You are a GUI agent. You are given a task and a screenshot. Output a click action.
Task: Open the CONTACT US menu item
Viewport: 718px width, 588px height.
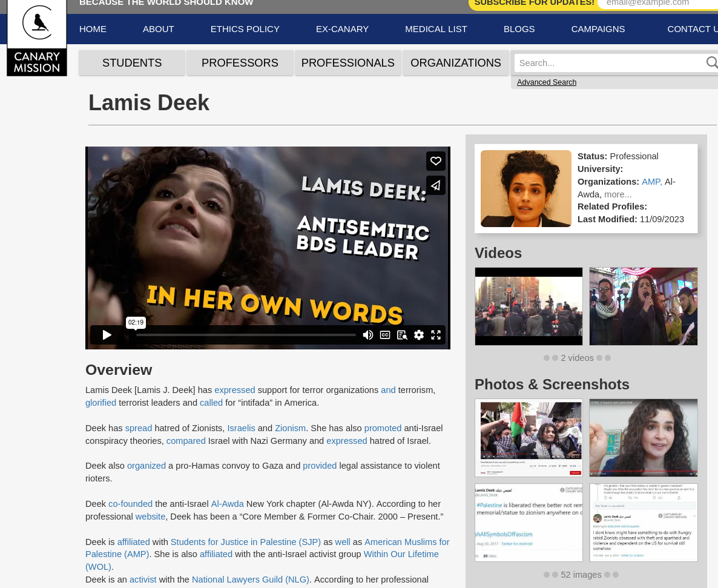pyautogui.click(x=693, y=29)
